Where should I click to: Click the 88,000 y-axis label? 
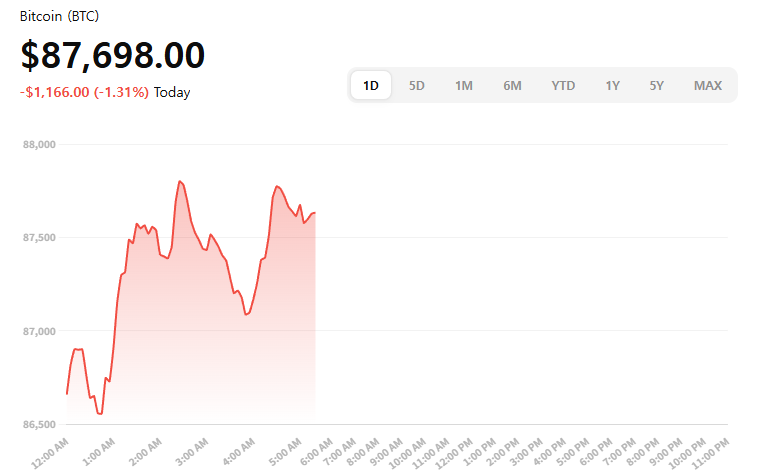coord(39,145)
